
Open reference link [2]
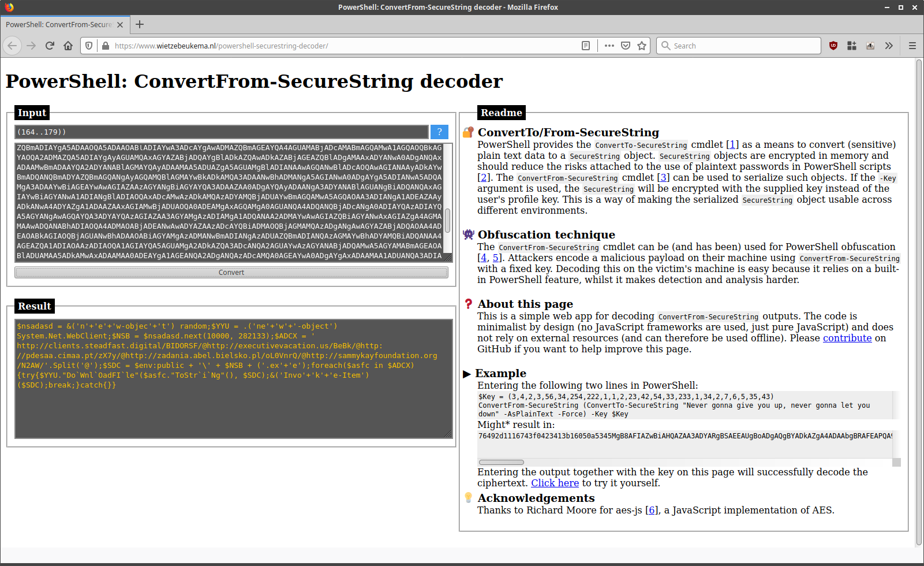[484, 178]
